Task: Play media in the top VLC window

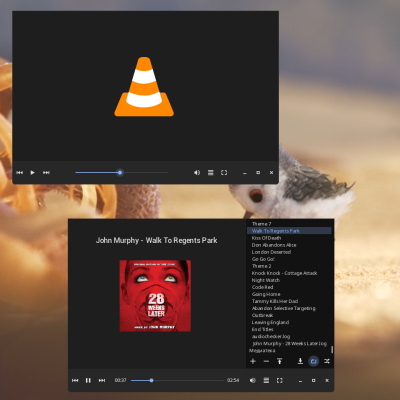Action: (x=32, y=172)
